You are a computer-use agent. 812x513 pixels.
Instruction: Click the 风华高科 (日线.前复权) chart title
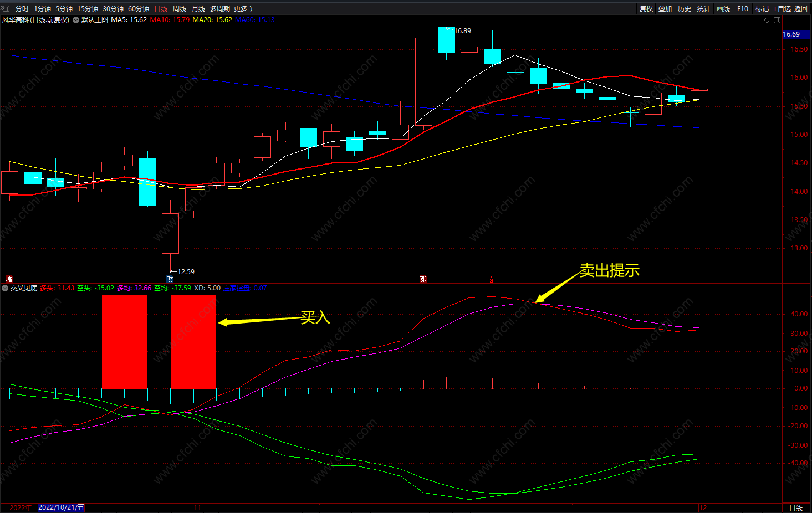(35, 20)
